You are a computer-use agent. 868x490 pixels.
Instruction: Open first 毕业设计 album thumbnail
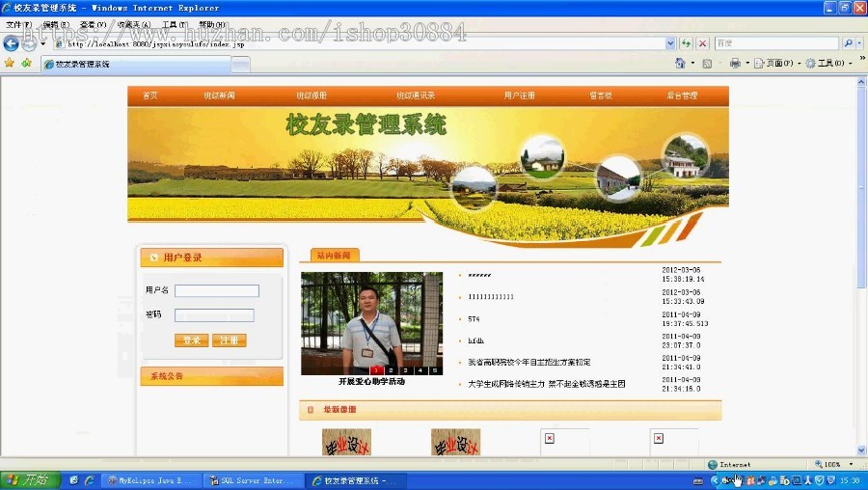[x=346, y=442]
